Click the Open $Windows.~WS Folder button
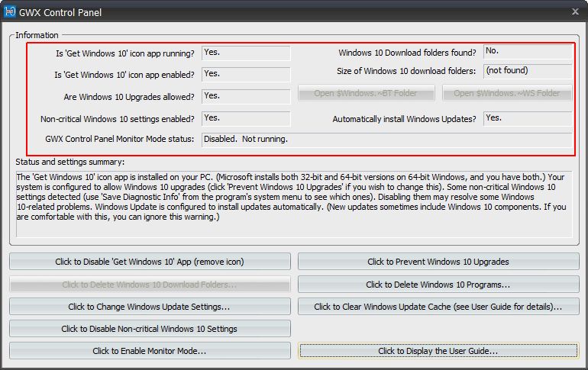Screen dimensions: 588x370 (507, 94)
